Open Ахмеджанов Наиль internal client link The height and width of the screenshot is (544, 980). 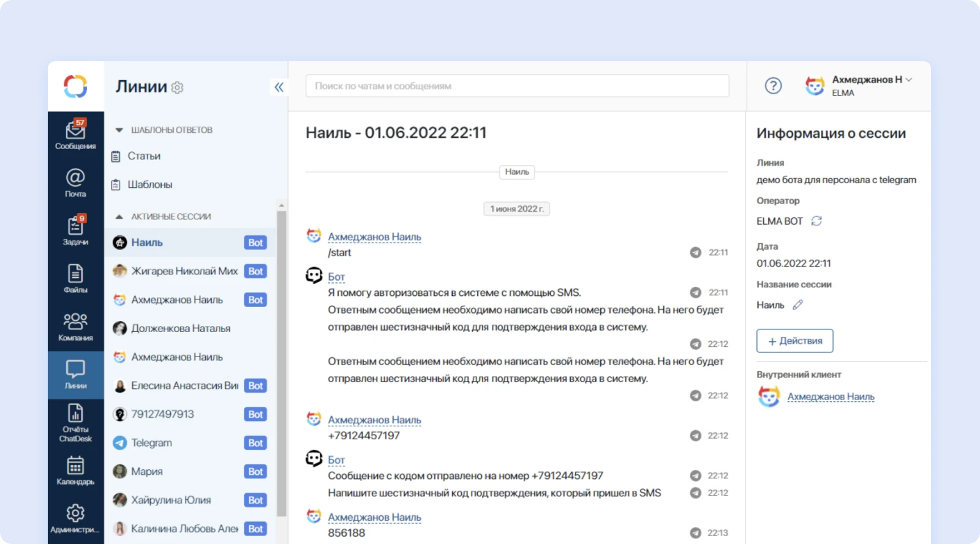pos(831,397)
